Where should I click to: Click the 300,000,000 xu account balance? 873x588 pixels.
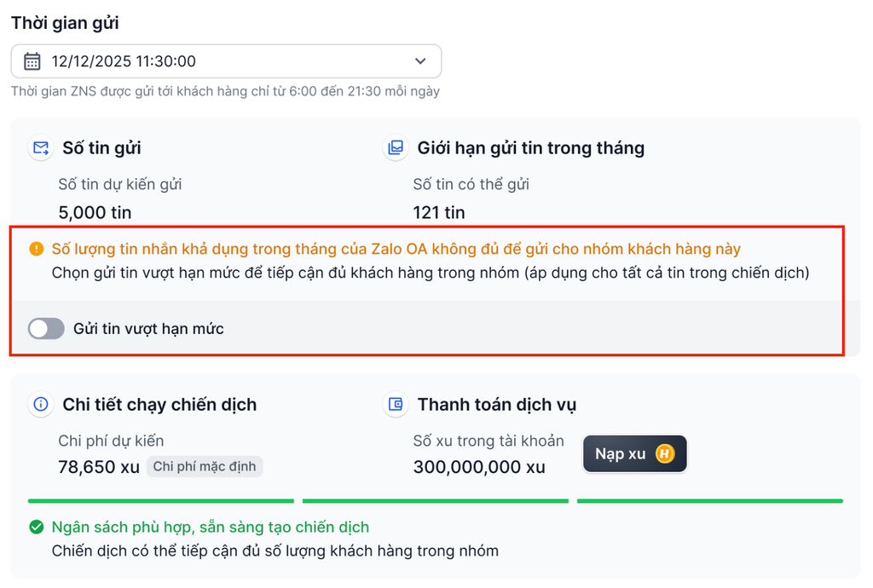coord(479,467)
